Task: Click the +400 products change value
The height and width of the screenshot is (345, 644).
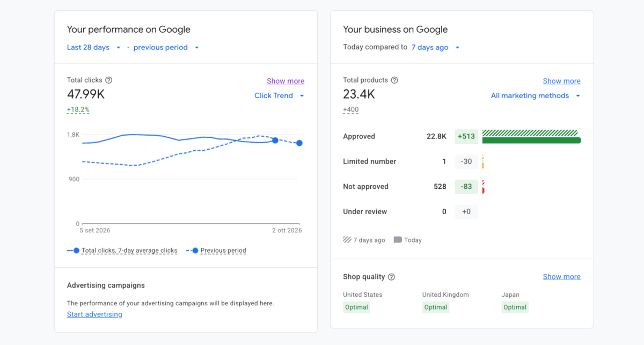Action: (x=351, y=109)
